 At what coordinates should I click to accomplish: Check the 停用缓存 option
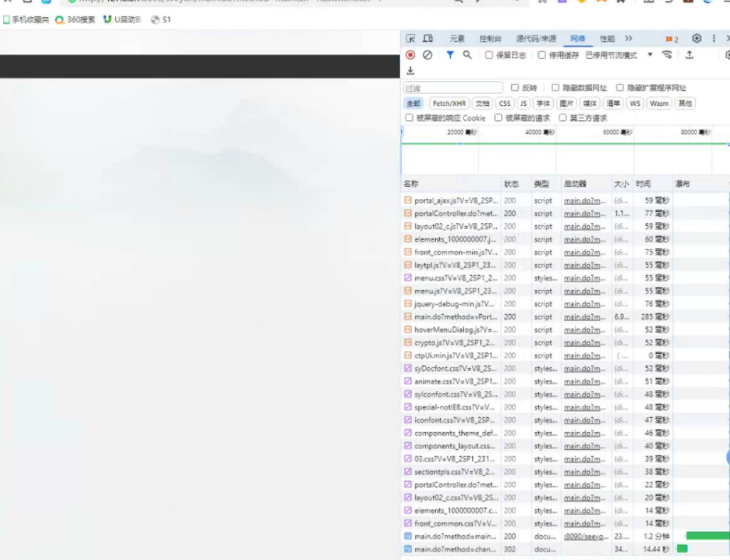click(x=542, y=55)
